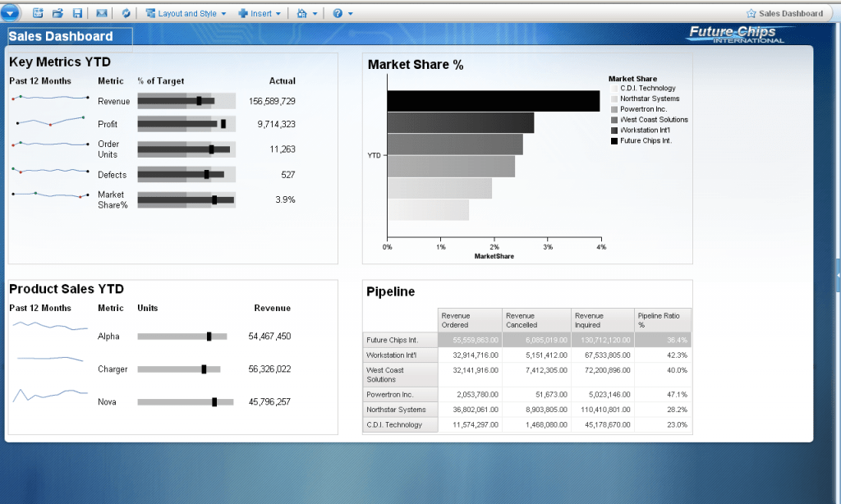
Task: Click the Defects bullet gauge bar
Action: point(186,174)
